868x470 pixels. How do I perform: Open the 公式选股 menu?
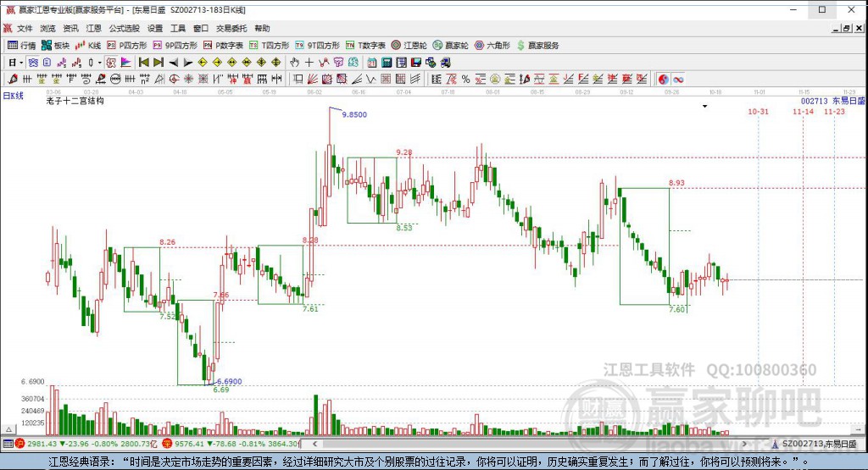click(x=124, y=28)
